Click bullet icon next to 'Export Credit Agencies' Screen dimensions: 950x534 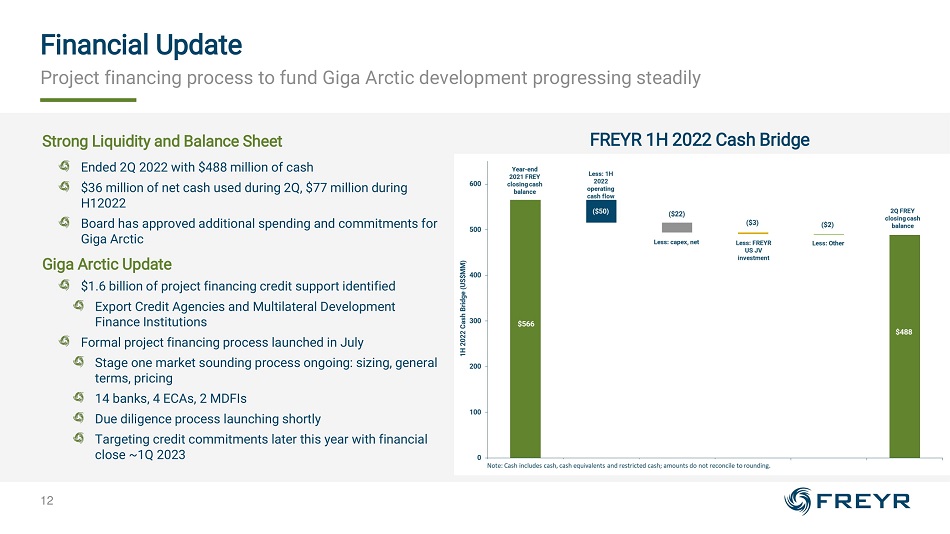tap(80, 306)
